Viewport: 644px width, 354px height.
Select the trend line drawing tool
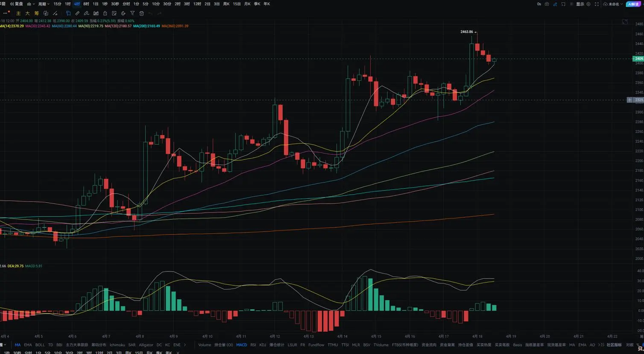(55, 13)
